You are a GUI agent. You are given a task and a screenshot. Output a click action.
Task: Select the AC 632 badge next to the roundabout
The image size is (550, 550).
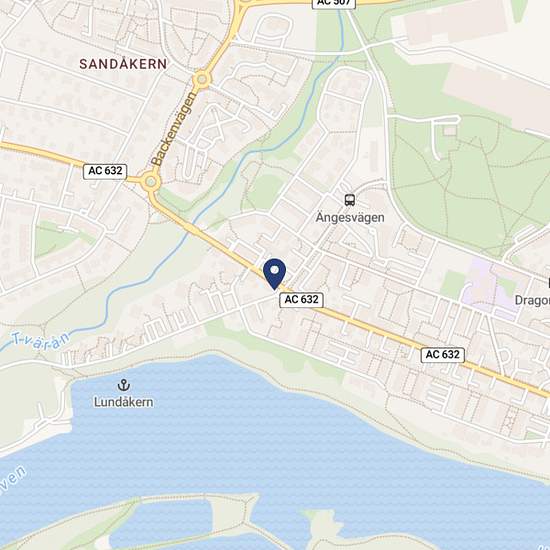coord(105,171)
